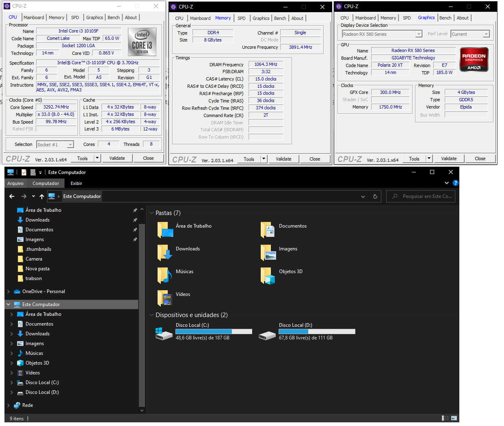Screen dimensions: 504x426
Task: Click the Pesquisar em Este Computador search field
Action: click(421, 196)
